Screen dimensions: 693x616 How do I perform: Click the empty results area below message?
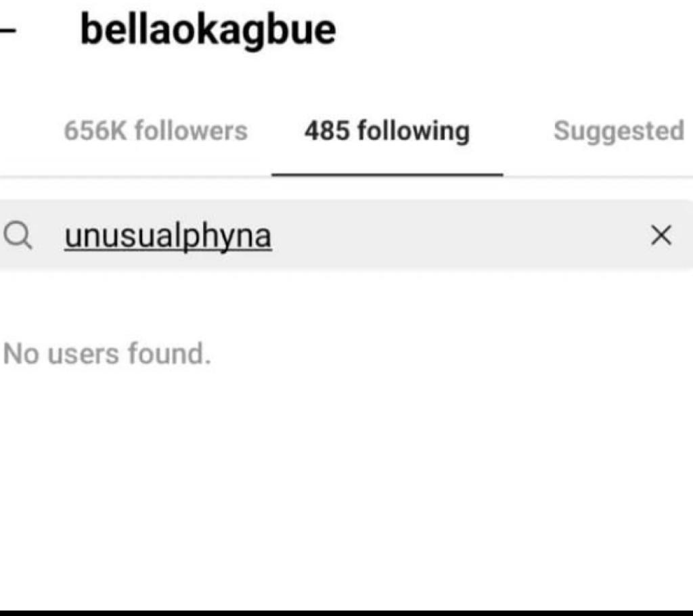346,487
